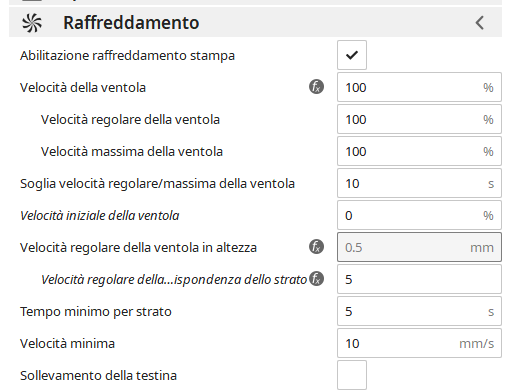Click the 0.5 mm height field
Viewport: 512px width, 390px height.
(x=419, y=247)
